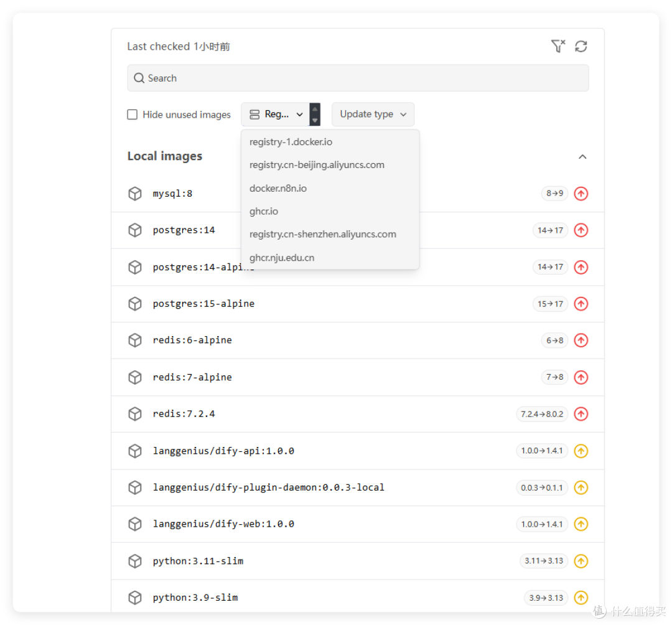Click the package cube icon beside mysql:8
Image resolution: width=672 pixels, height=625 pixels.
(135, 194)
